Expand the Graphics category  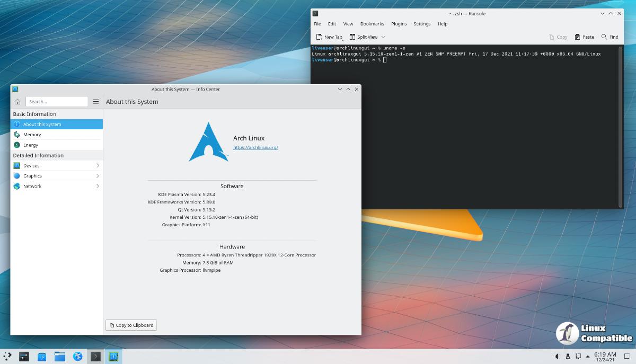tap(56, 176)
